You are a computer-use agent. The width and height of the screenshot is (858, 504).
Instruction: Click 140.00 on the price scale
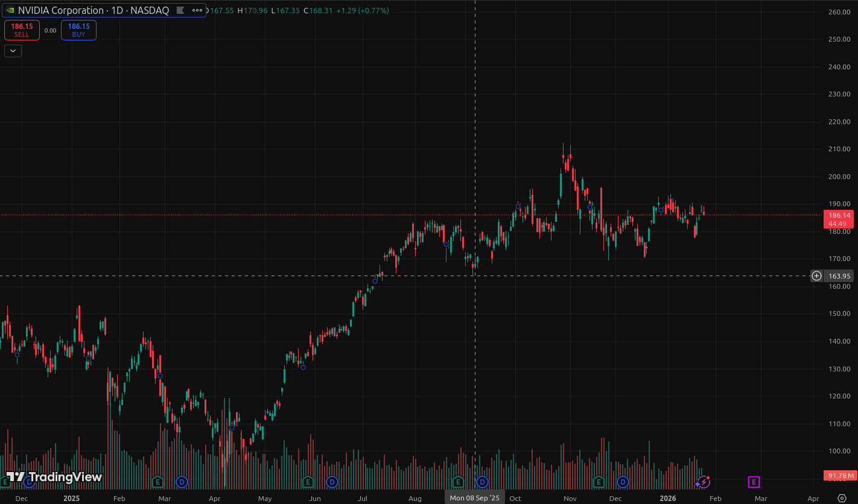[x=840, y=341]
